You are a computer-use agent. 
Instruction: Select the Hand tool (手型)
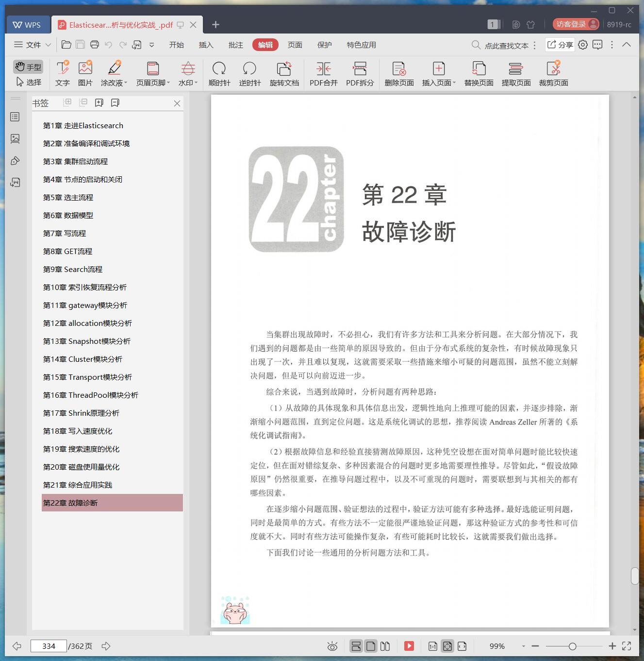click(x=28, y=67)
